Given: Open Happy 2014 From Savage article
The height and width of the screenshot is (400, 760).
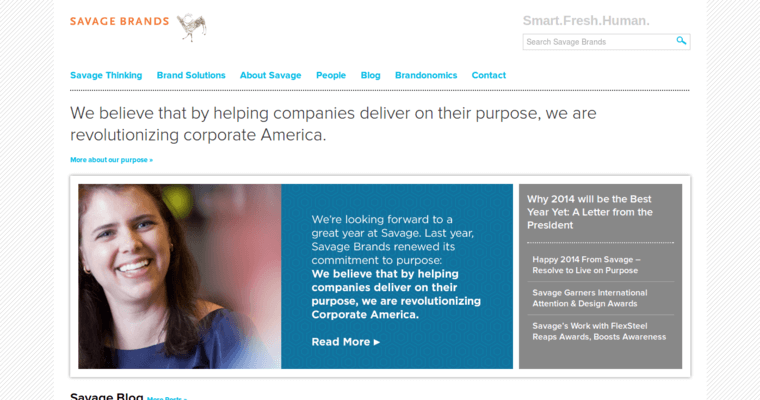Looking at the screenshot, I should (587, 264).
